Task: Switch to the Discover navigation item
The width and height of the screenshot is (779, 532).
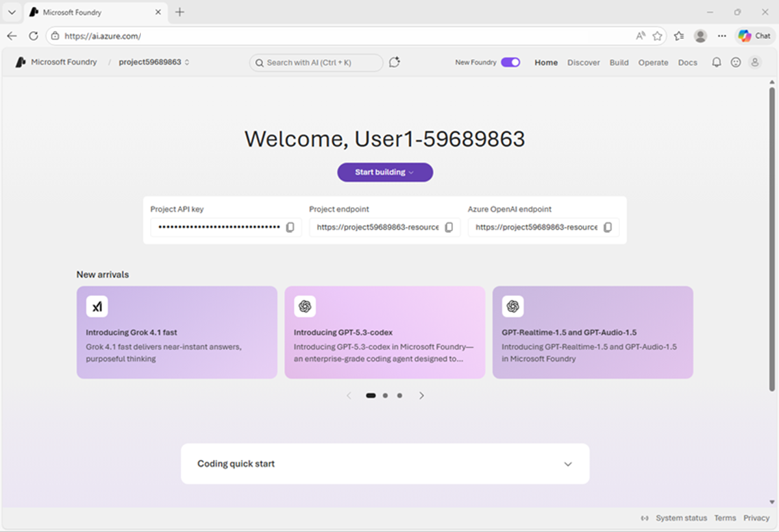Action: pos(583,62)
